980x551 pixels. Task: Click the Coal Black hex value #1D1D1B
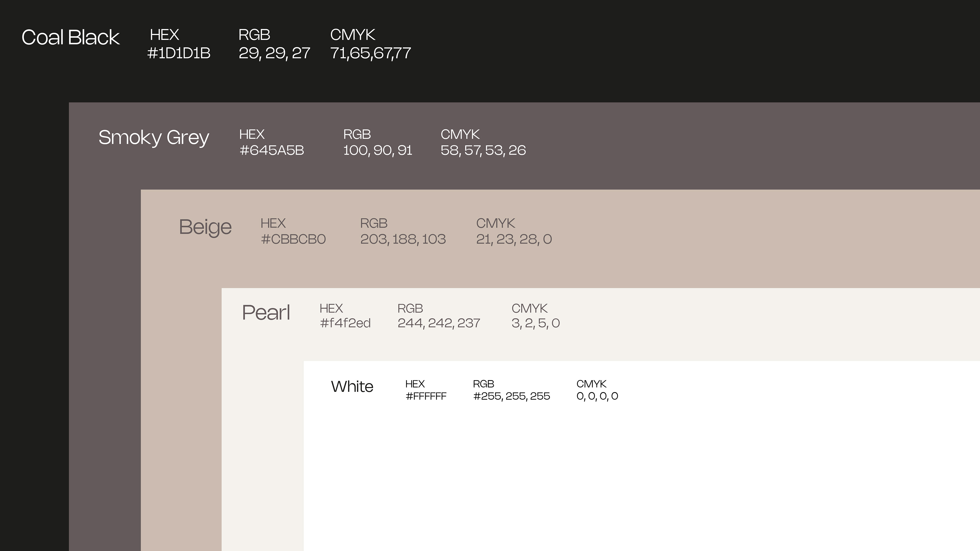point(179,53)
